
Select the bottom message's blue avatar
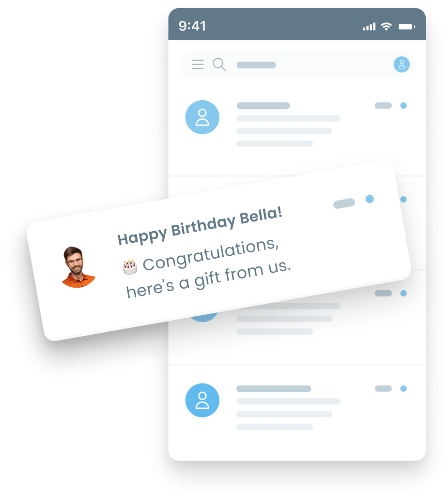coord(202,400)
